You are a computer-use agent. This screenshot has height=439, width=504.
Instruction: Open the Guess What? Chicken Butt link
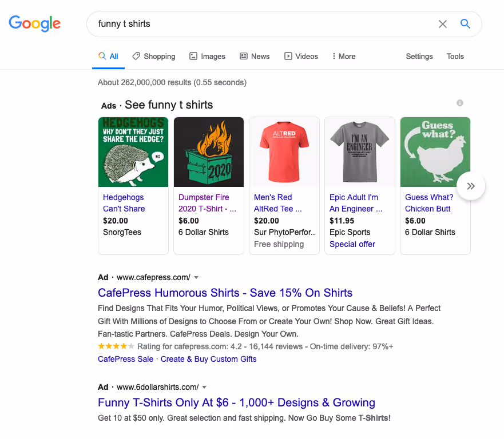(x=429, y=203)
